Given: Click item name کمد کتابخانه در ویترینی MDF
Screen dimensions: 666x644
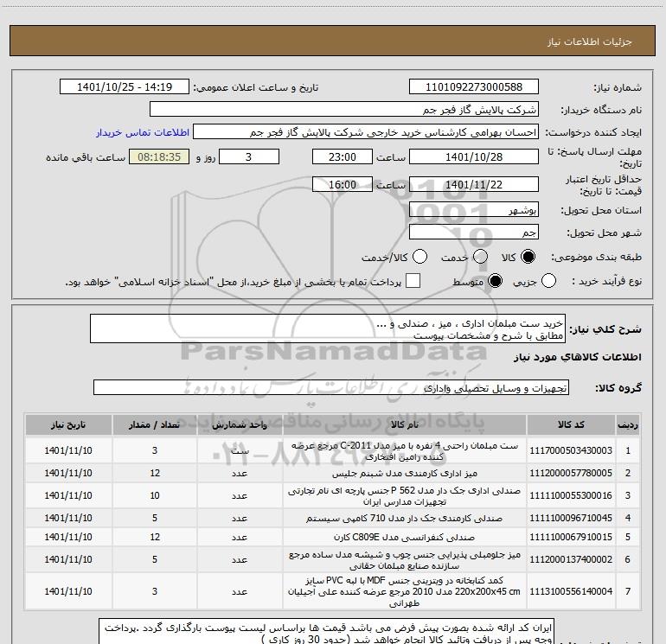Looking at the screenshot, I should click(x=405, y=591).
